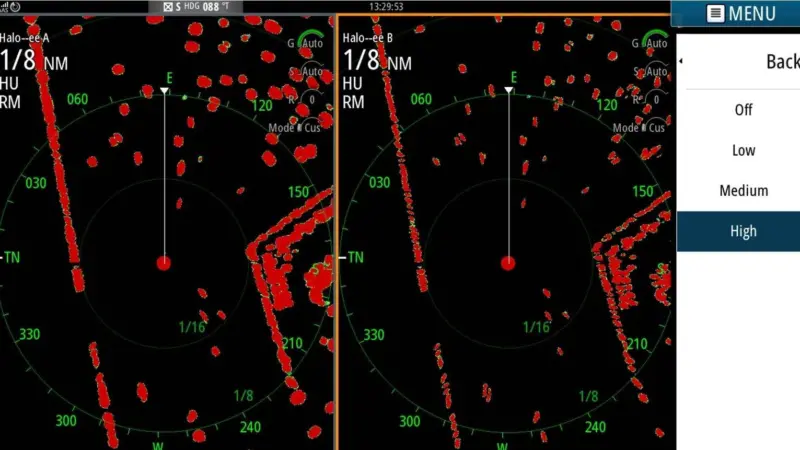The height and width of the screenshot is (450, 800).
Task: Click the 150 bearing label on Halo B
Action: click(643, 191)
